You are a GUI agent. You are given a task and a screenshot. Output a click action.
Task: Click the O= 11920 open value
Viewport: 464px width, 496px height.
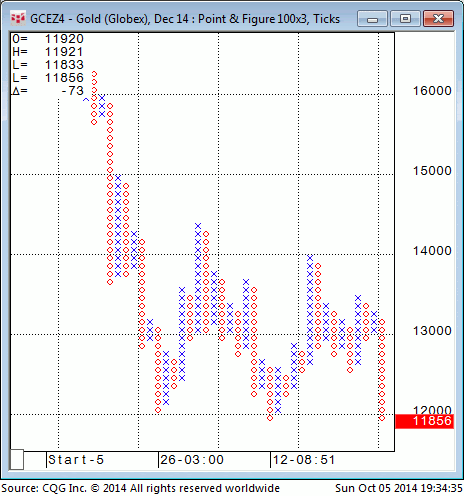[x=48, y=39]
